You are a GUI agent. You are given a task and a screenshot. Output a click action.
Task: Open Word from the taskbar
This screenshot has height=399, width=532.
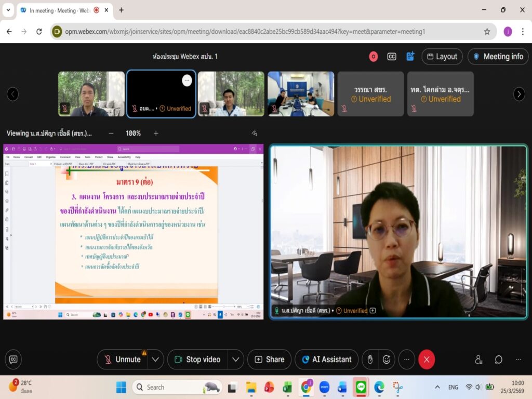coord(342,387)
